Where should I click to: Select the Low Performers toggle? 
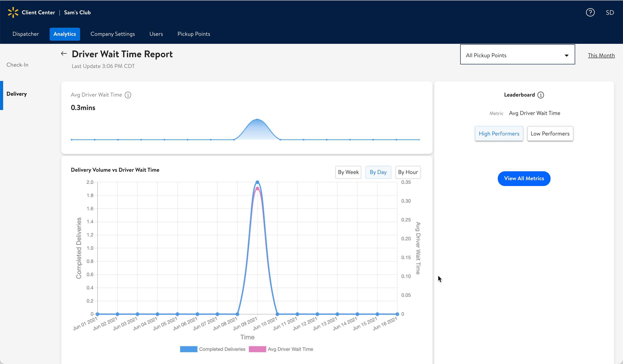[550, 134]
